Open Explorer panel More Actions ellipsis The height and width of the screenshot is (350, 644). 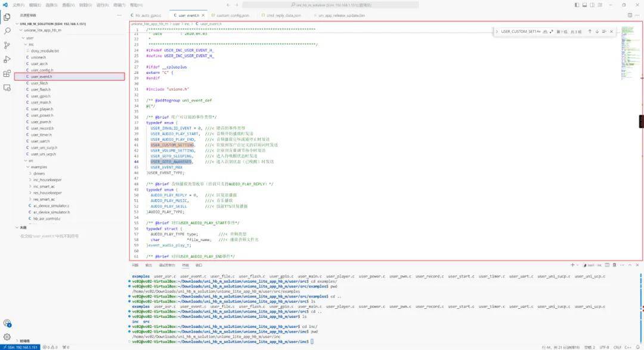click(x=119, y=15)
